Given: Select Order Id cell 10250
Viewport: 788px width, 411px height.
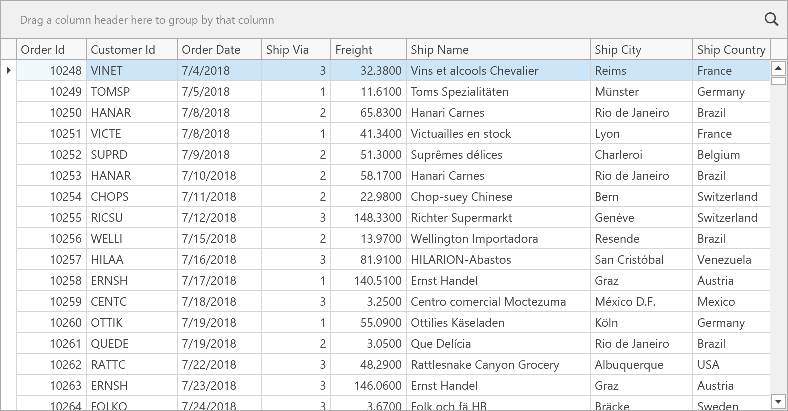Looking at the screenshot, I should pos(52,113).
